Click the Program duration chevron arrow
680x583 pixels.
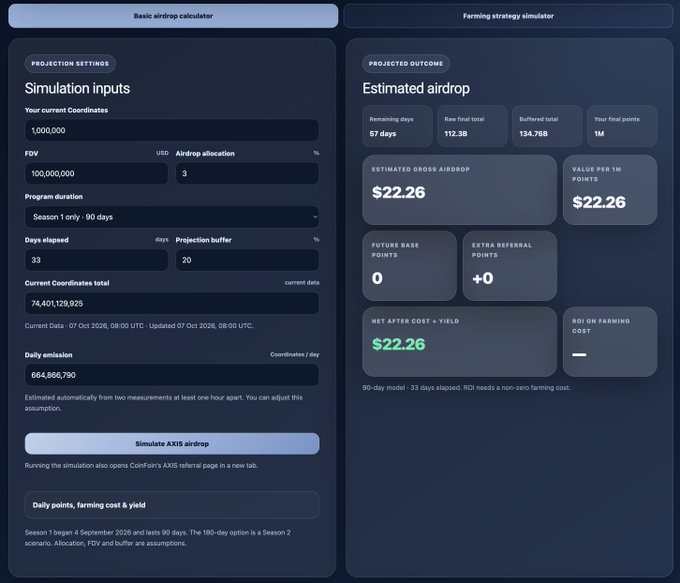(315, 217)
